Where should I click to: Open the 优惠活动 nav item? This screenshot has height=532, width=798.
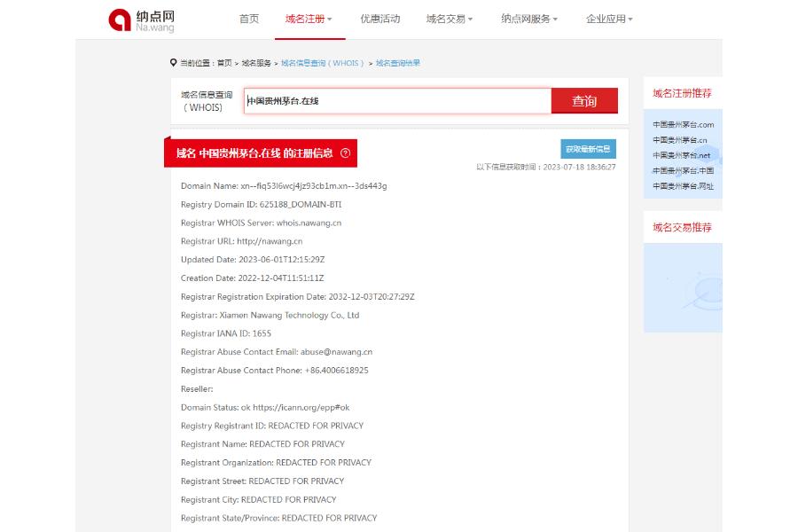pos(380,19)
